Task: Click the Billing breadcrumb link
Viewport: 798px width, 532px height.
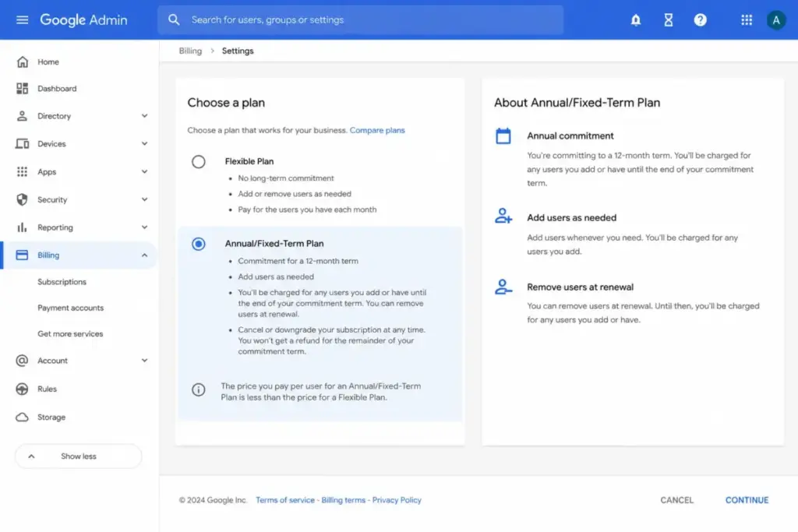Action: click(190, 51)
